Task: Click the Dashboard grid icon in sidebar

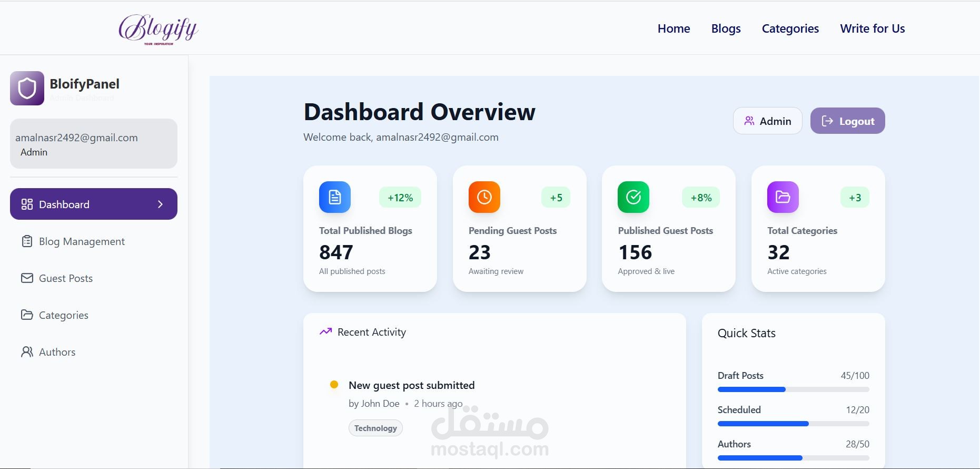Action: click(x=27, y=204)
